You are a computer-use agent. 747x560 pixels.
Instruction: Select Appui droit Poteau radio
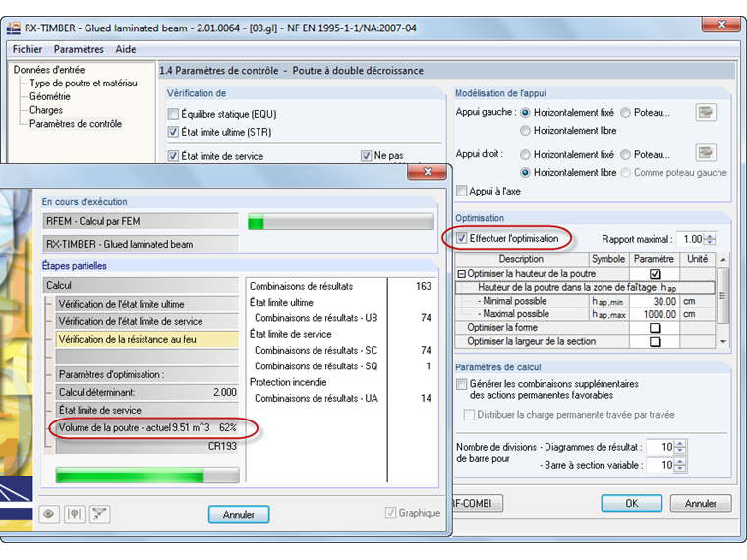[625, 155]
